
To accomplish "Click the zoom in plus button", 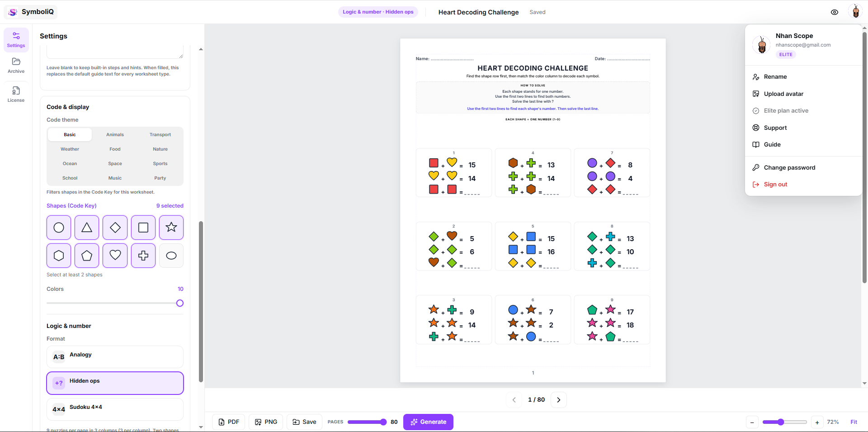I will click(x=817, y=423).
